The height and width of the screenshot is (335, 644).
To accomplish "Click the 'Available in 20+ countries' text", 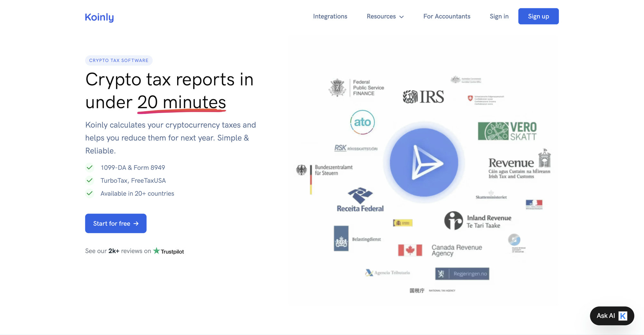I will [x=137, y=193].
